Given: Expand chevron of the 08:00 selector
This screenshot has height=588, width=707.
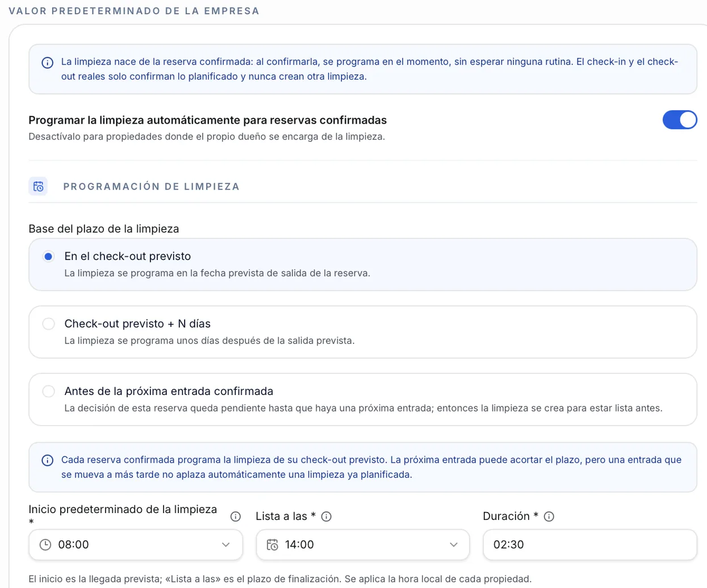Looking at the screenshot, I should [x=225, y=545].
